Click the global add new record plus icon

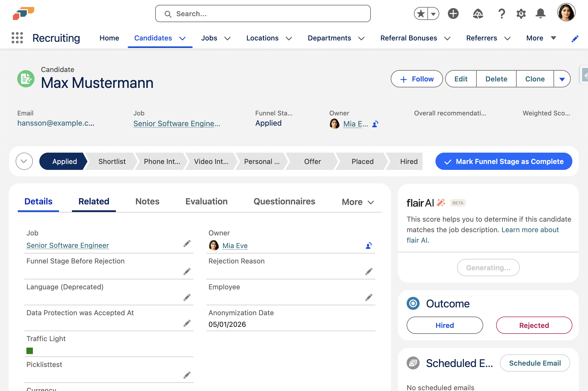[453, 13]
